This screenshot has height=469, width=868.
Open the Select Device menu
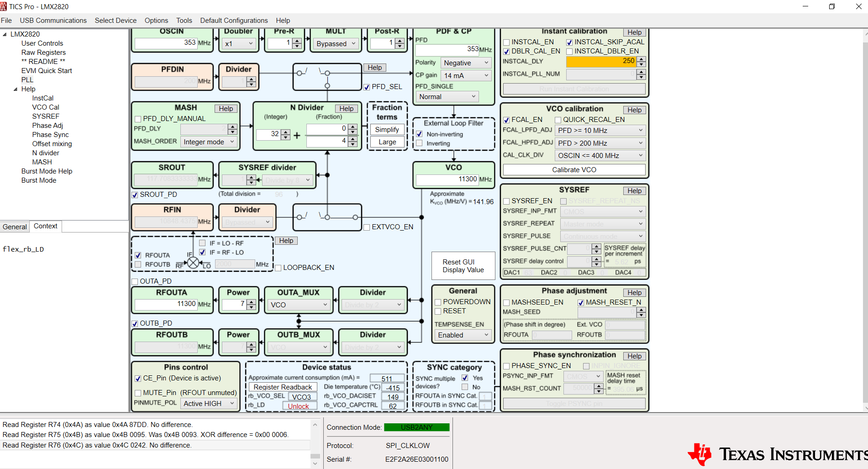click(x=116, y=21)
